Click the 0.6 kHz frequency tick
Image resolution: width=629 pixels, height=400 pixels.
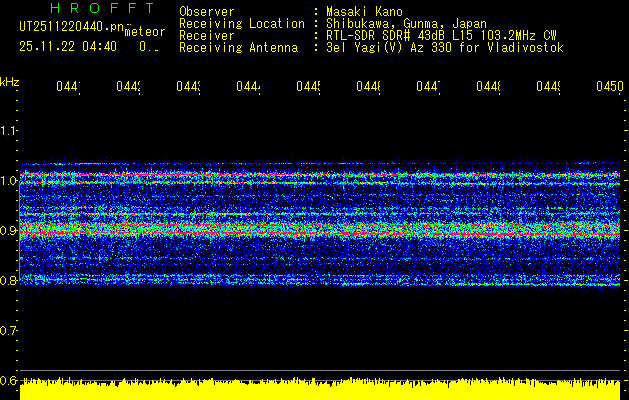point(9,380)
